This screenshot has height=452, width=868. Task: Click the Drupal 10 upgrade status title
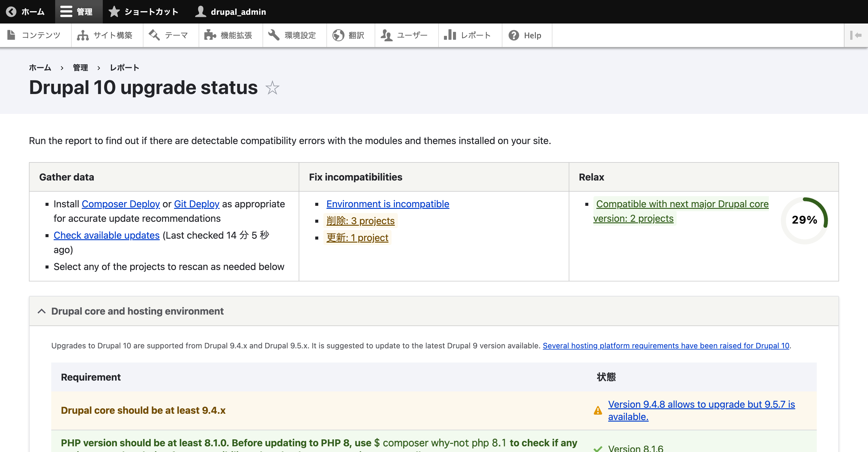coord(143,88)
